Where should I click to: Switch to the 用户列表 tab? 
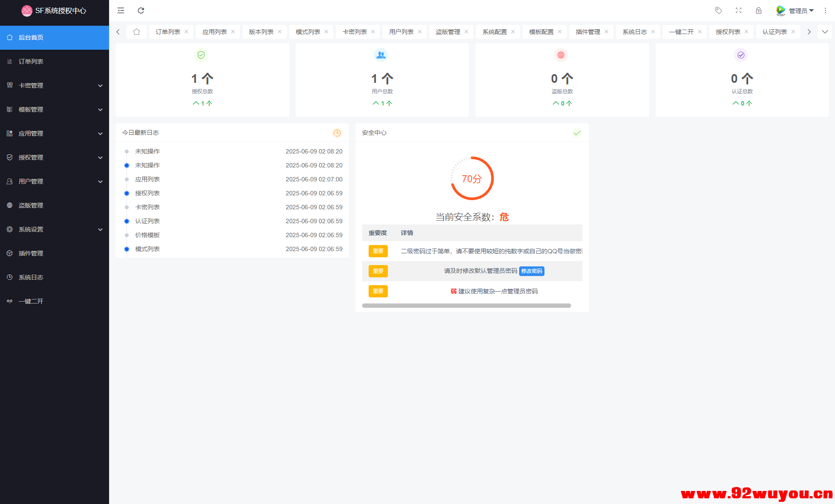click(x=400, y=31)
